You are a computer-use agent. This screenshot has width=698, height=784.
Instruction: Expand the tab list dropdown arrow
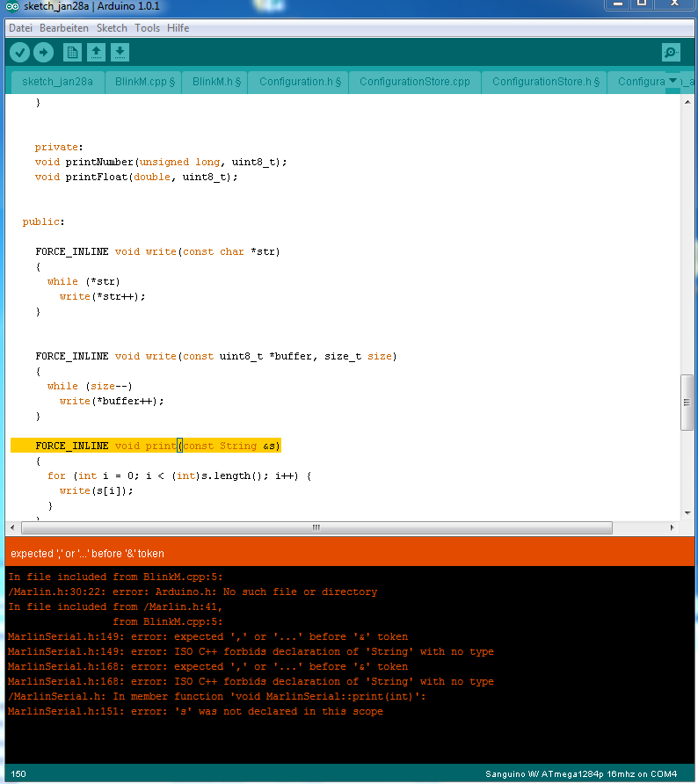click(x=673, y=81)
